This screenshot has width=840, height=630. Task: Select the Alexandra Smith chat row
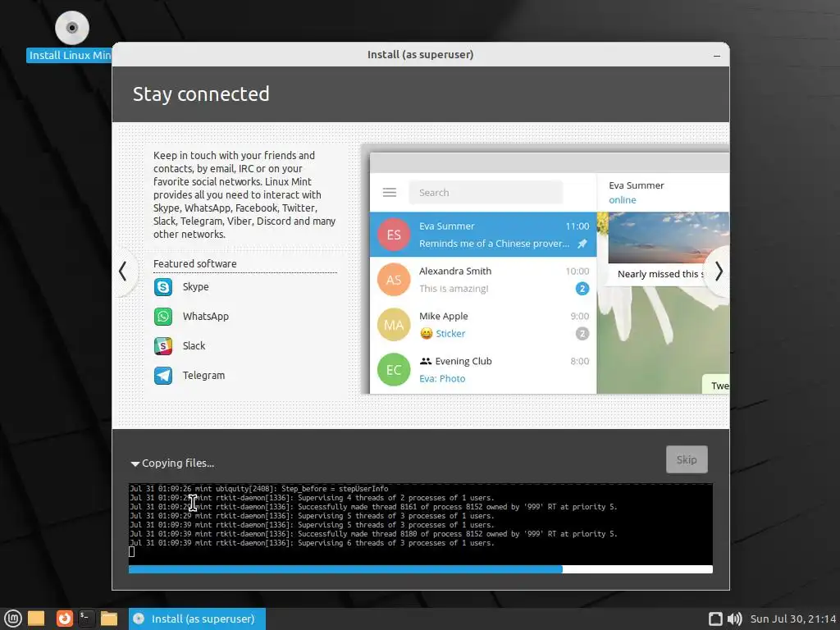483,280
